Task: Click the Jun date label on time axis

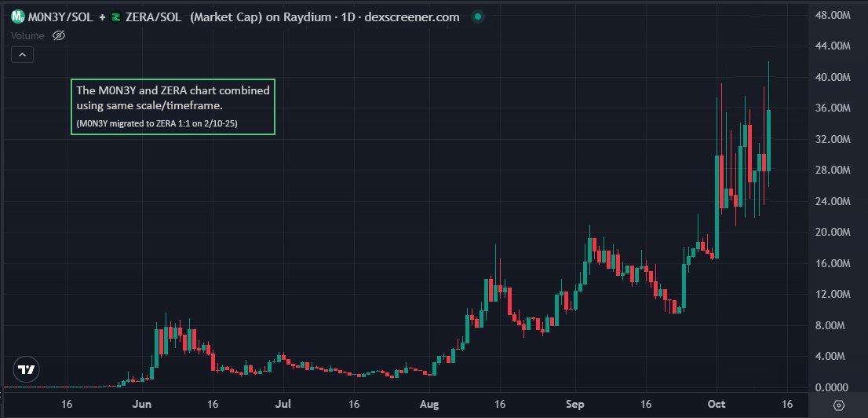Action: click(143, 405)
